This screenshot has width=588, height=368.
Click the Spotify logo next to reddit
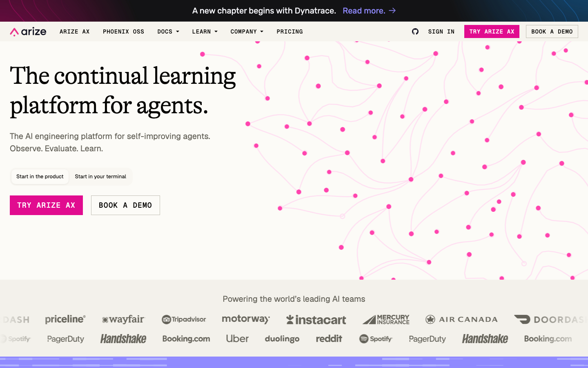376,339
